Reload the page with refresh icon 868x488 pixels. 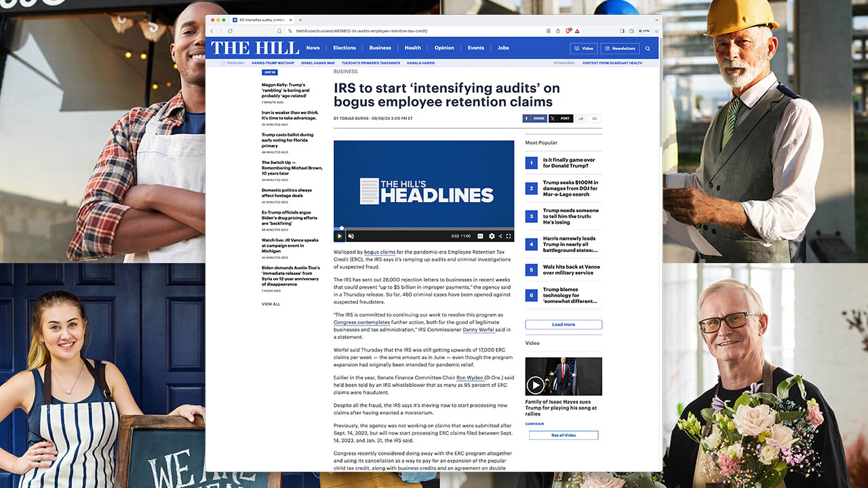click(x=230, y=31)
